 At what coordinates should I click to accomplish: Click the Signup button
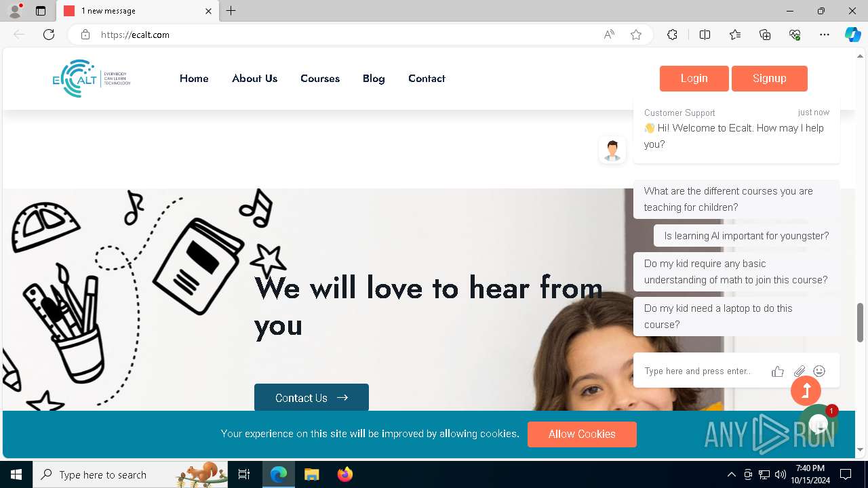point(770,79)
